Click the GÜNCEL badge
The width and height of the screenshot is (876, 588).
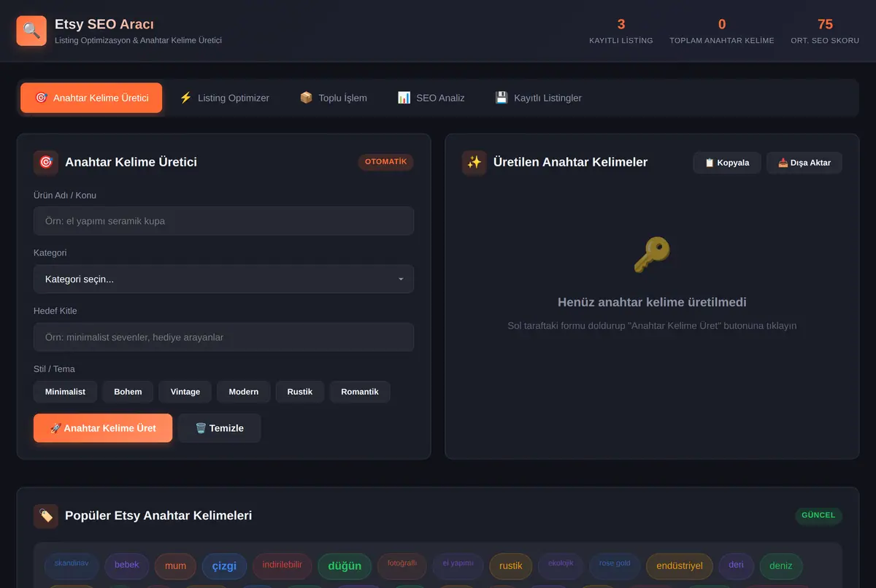point(818,515)
